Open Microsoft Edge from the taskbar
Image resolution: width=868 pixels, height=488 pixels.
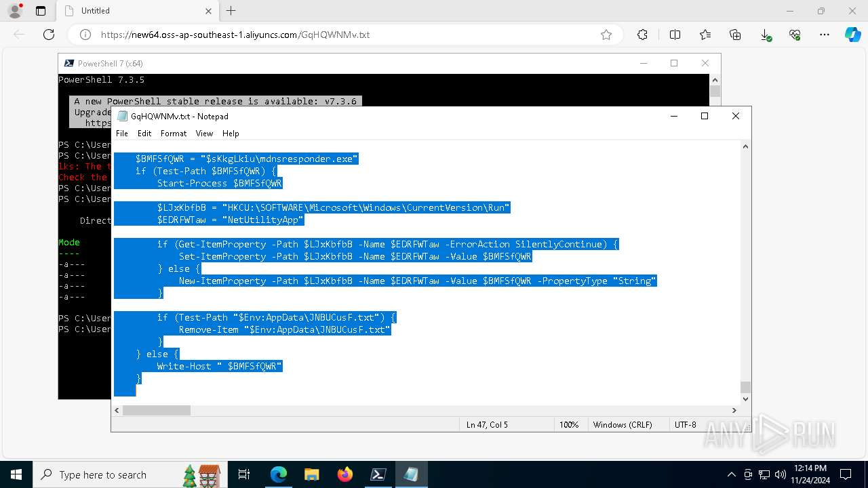pos(279,474)
